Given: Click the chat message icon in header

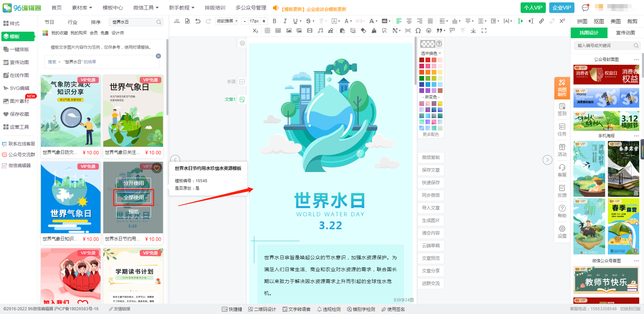Looking at the screenshot, I should pyautogui.click(x=585, y=7).
